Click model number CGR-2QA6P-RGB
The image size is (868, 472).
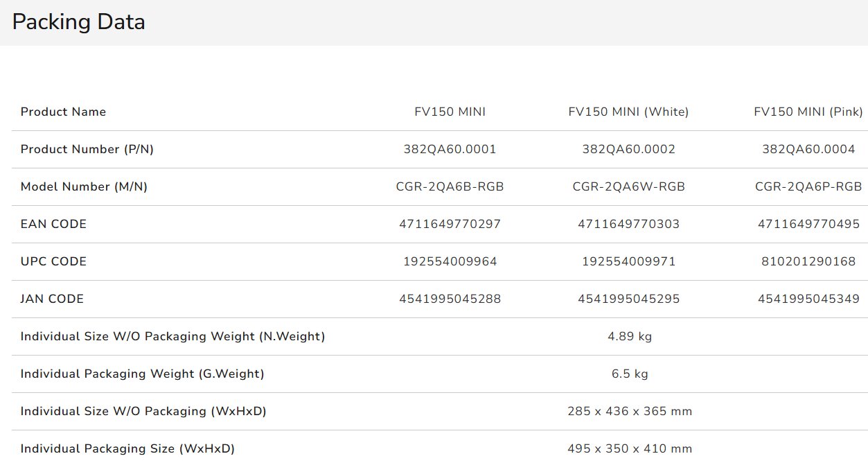click(808, 187)
